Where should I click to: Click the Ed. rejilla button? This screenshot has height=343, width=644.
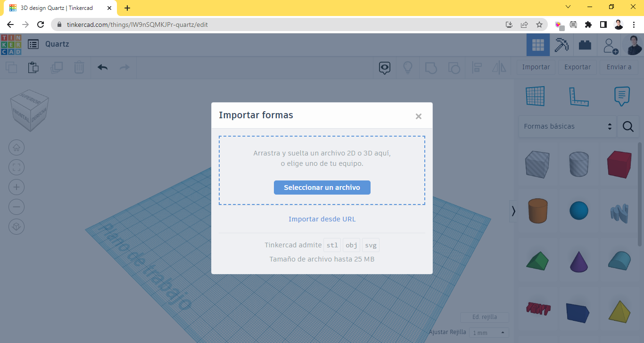click(485, 317)
